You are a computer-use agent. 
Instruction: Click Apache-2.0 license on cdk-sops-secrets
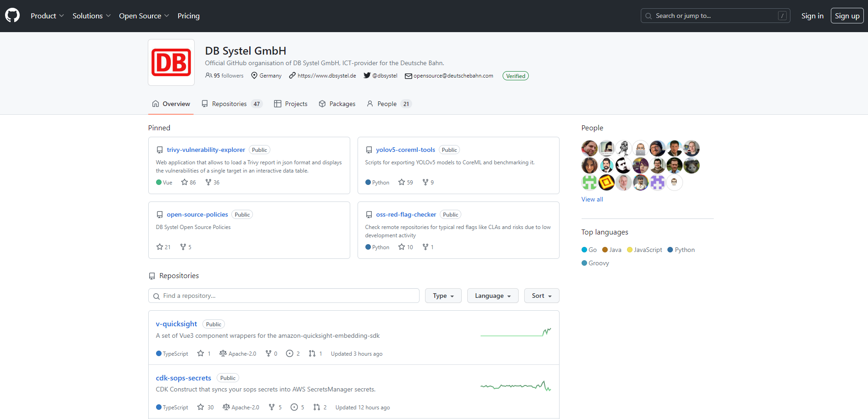241,407
